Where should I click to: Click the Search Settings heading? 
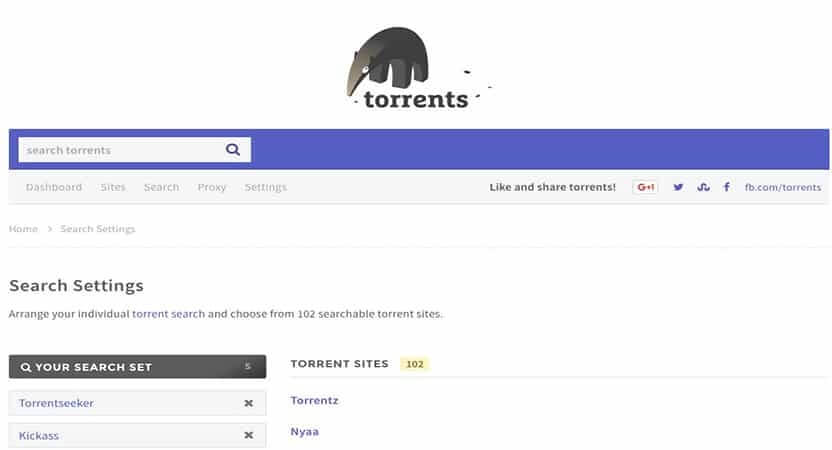coord(76,285)
